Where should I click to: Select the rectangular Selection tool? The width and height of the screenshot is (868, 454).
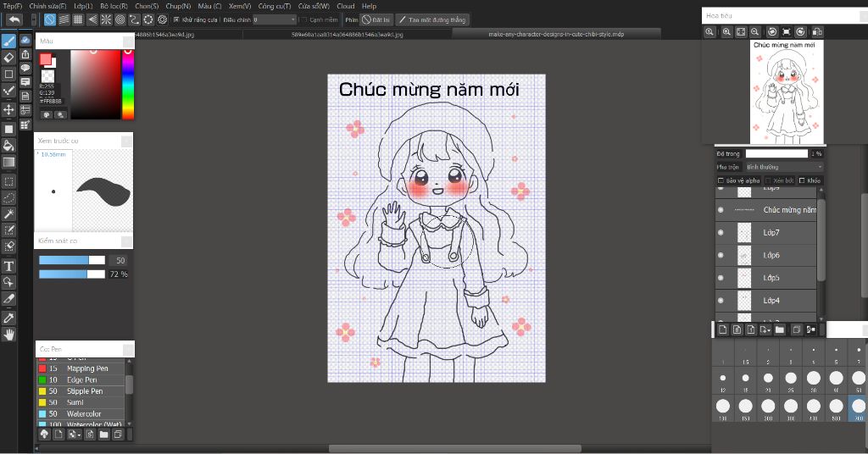(8, 181)
